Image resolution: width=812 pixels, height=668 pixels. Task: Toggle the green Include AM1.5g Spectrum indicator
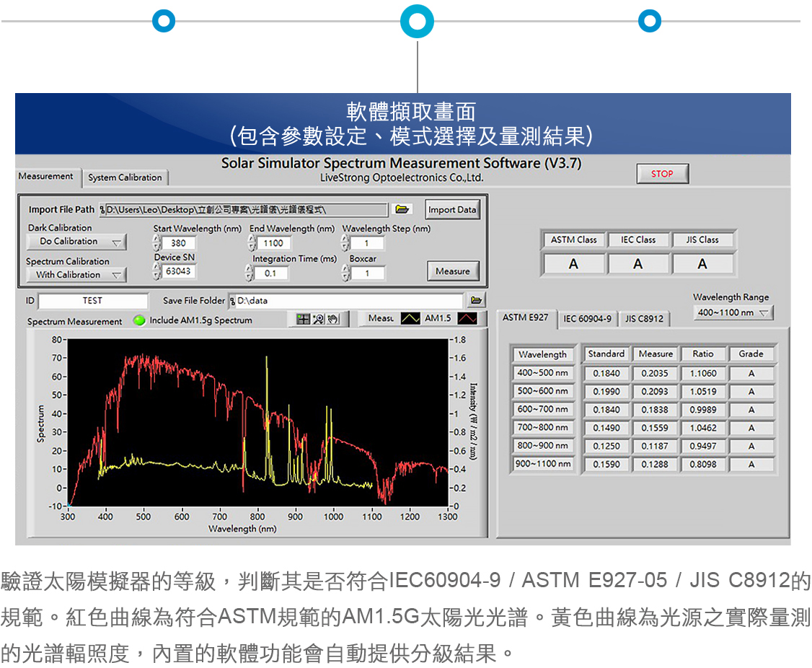click(x=139, y=320)
